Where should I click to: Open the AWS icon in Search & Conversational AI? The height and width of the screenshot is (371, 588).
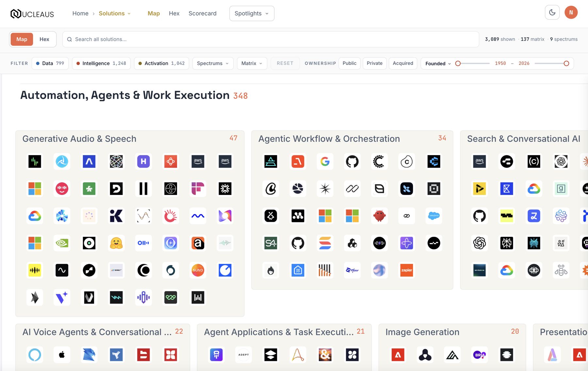pyautogui.click(x=480, y=161)
